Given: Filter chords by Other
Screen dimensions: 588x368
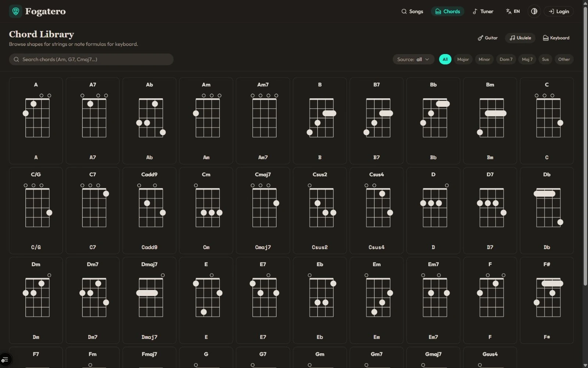Looking at the screenshot, I should [564, 59].
